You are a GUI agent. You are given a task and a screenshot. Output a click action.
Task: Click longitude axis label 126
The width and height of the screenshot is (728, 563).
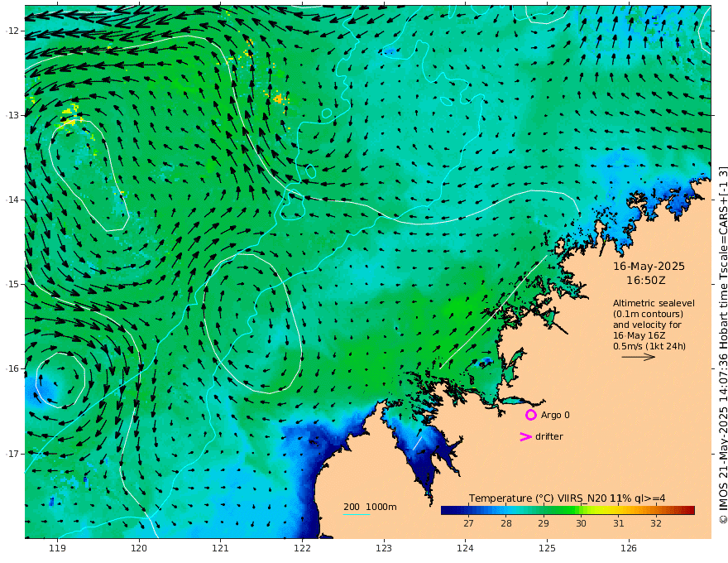tap(629, 548)
